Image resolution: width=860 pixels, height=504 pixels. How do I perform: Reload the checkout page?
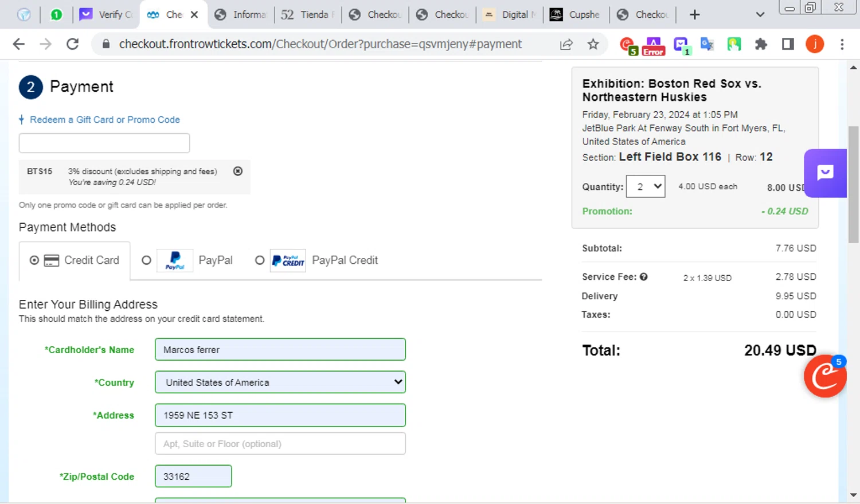73,44
